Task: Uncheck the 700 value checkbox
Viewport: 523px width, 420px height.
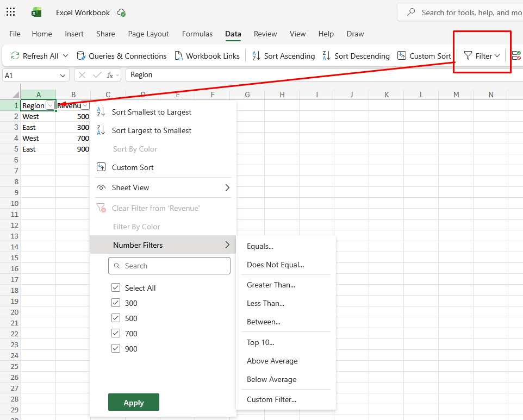Action: click(116, 333)
